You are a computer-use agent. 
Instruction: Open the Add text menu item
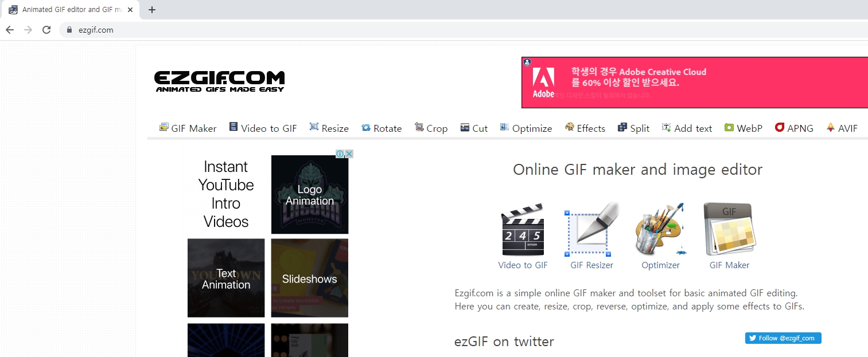pyautogui.click(x=687, y=128)
